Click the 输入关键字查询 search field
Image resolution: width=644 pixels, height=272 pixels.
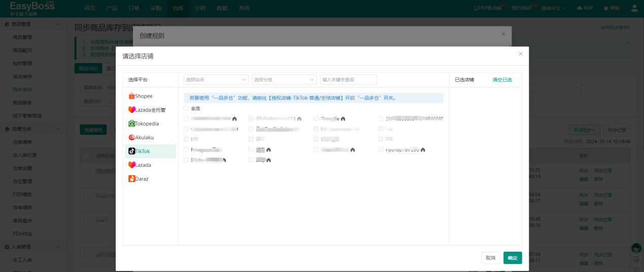(349, 80)
